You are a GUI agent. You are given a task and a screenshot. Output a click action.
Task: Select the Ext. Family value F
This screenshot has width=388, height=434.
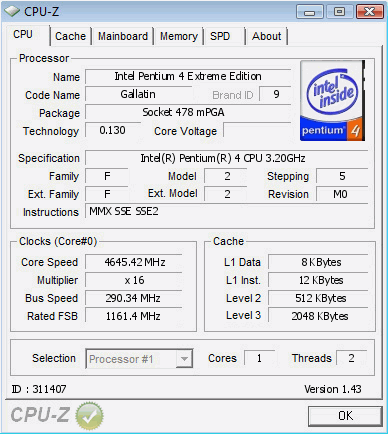click(x=107, y=194)
